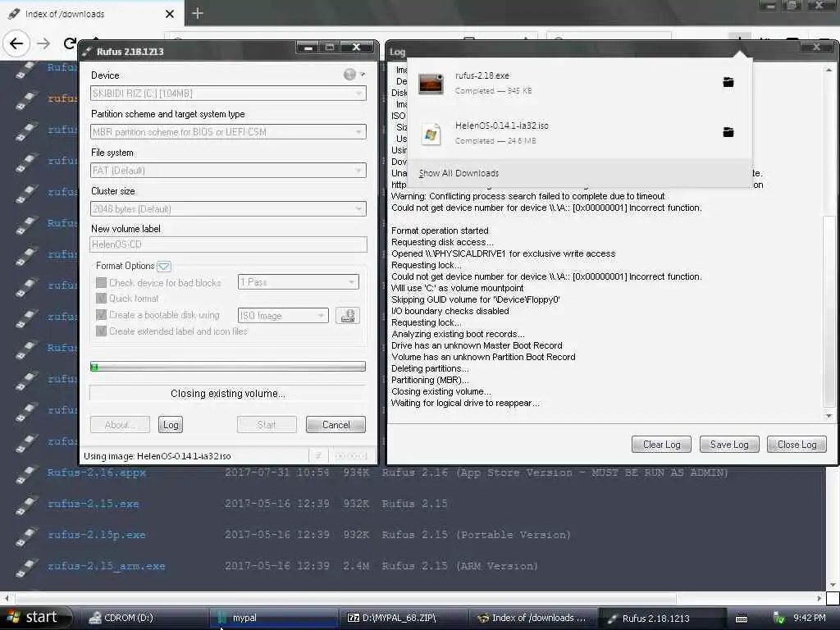Click log line 'Format operation started'

click(440, 231)
